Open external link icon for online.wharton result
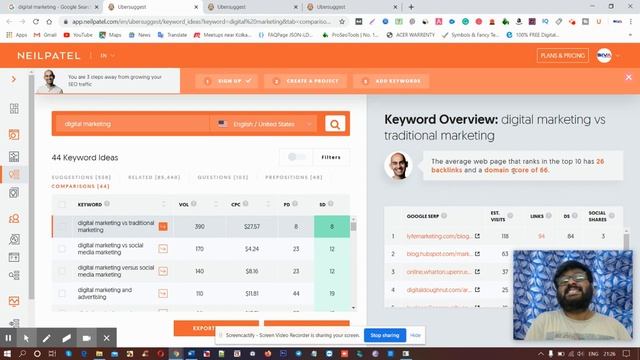The image size is (640, 360). click(x=477, y=272)
